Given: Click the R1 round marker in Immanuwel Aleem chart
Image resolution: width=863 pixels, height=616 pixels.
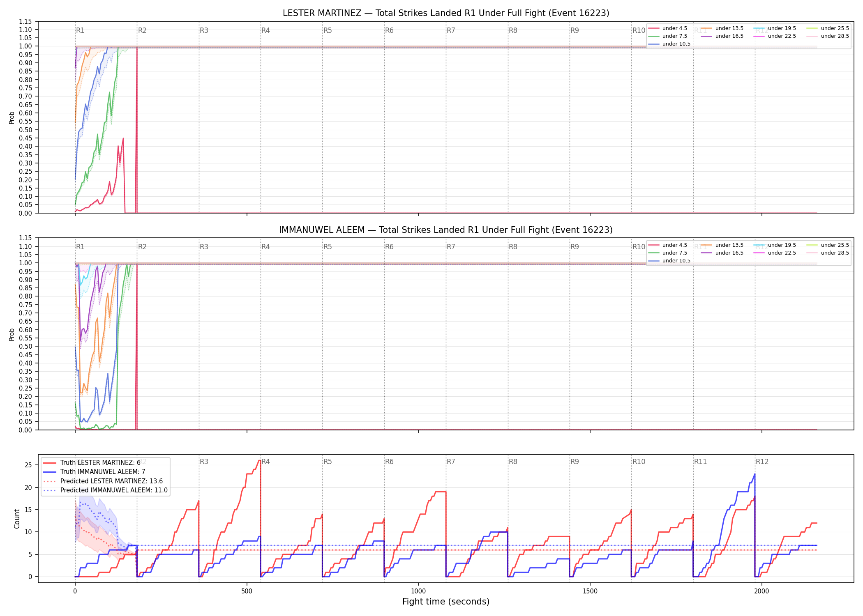Looking at the screenshot, I should pyautogui.click(x=80, y=247).
